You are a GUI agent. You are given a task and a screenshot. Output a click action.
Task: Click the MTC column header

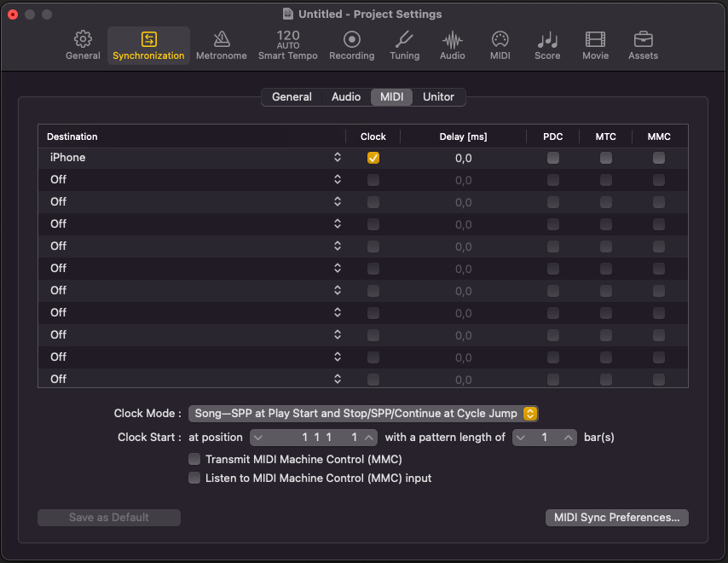pyautogui.click(x=605, y=136)
